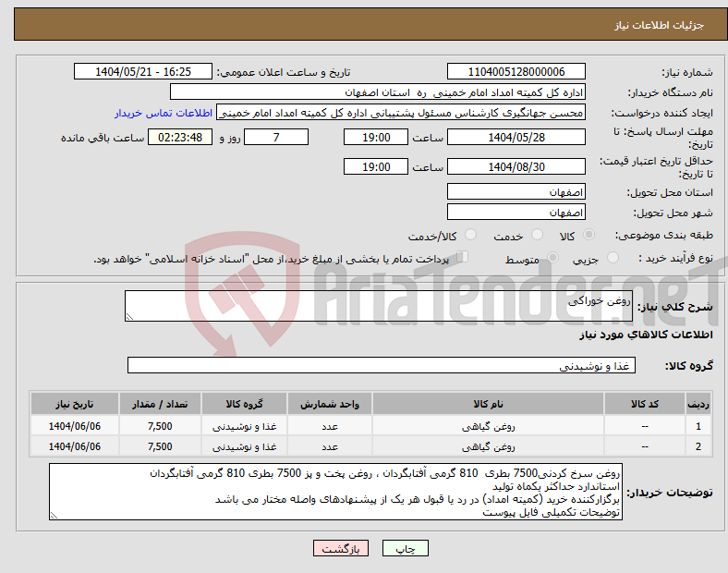
Task: Select the کالا radio button
Action: 588,235
